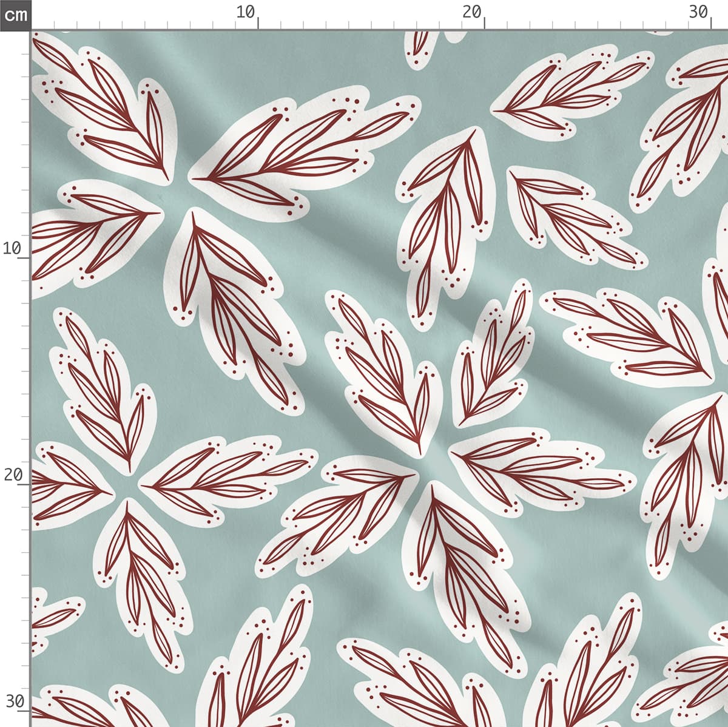Click the 30 label on the left ruler
The height and width of the screenshot is (727, 728).
click(12, 702)
